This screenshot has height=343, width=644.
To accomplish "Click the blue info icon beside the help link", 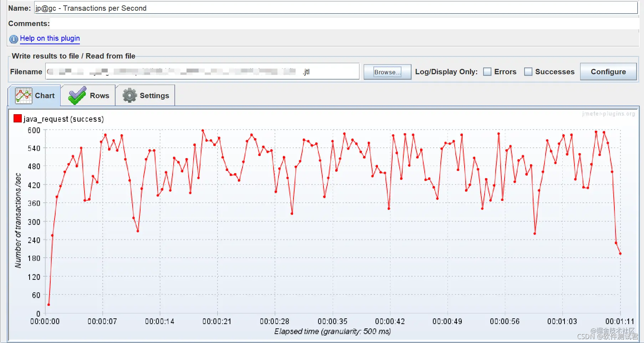I will [x=14, y=39].
